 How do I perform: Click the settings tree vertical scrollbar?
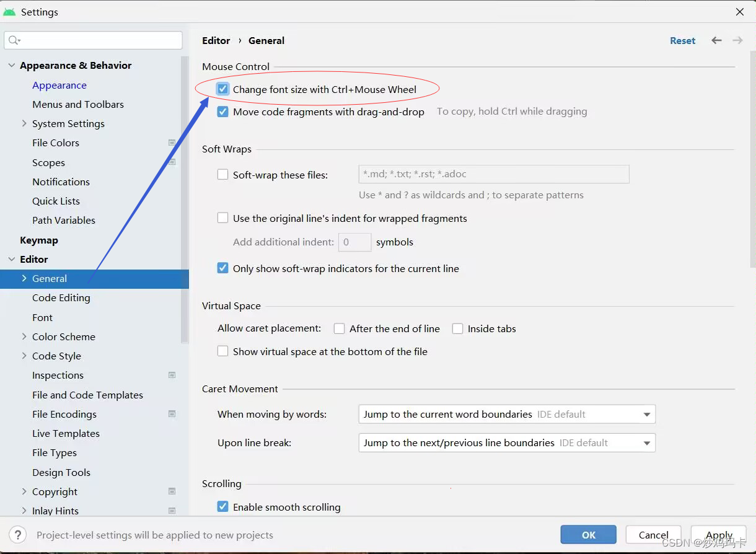tap(185, 198)
